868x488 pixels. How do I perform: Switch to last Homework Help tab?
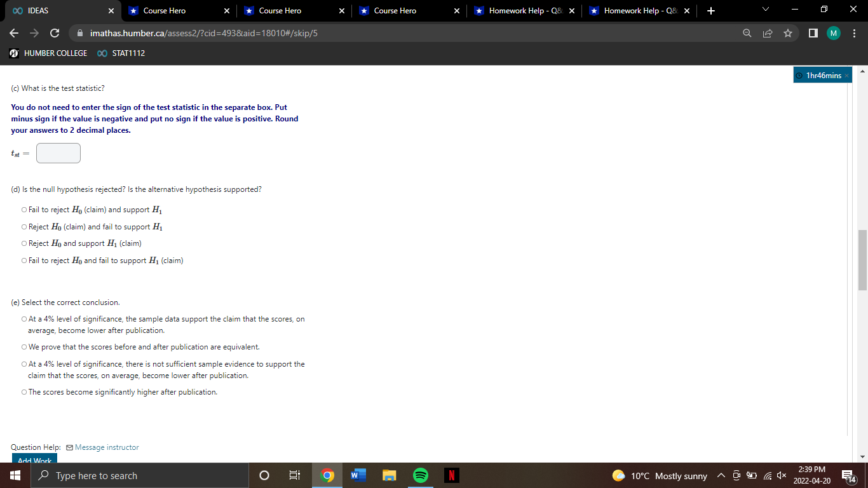point(639,11)
